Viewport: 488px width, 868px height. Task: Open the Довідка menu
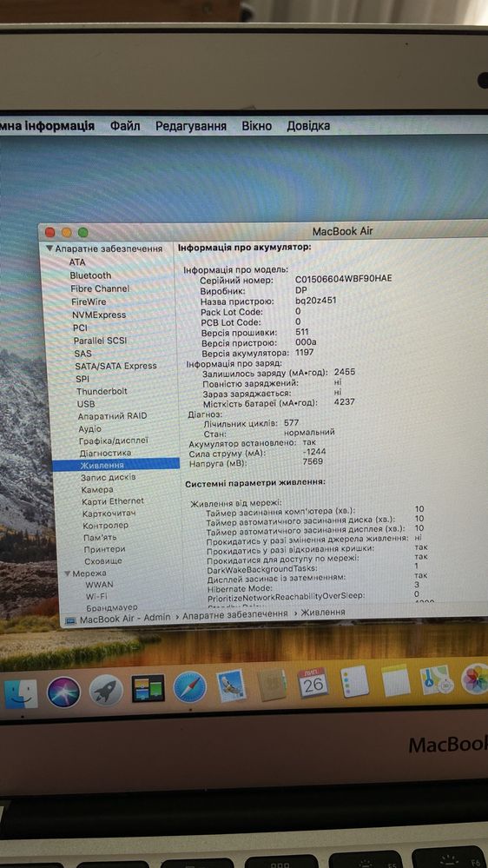click(308, 126)
